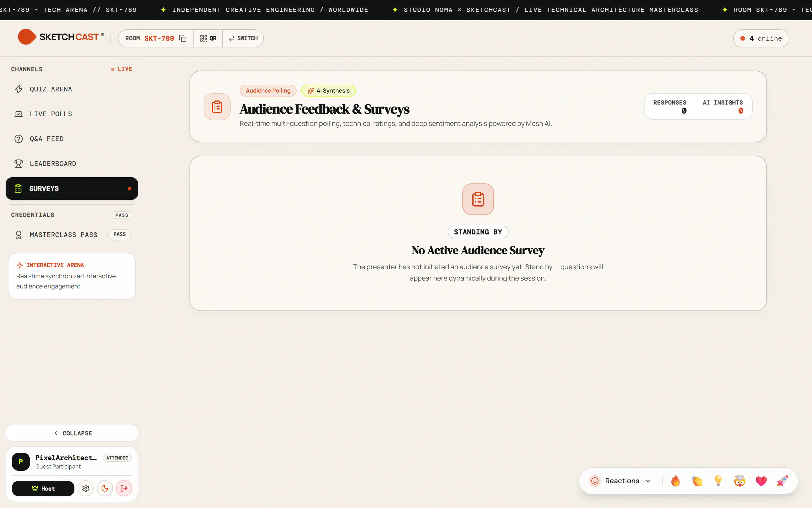This screenshot has height=508, width=812.
Task: Click the Quiz Arena lightning icon
Action: coord(18,89)
